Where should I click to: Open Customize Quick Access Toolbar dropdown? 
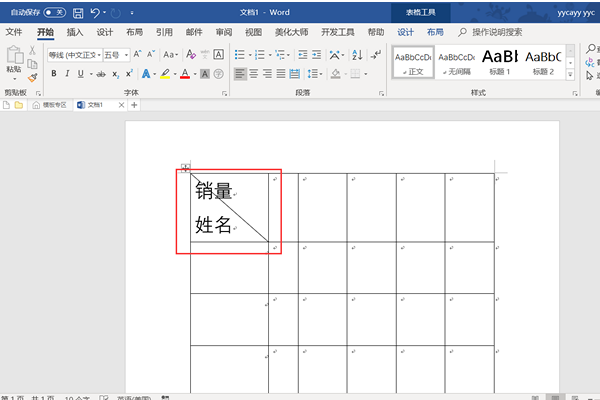click(x=132, y=13)
